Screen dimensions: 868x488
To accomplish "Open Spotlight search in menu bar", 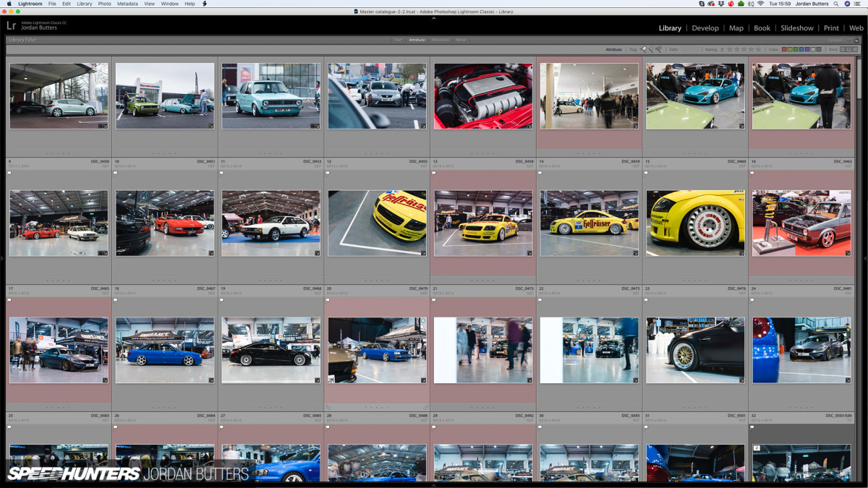I will point(836,4).
